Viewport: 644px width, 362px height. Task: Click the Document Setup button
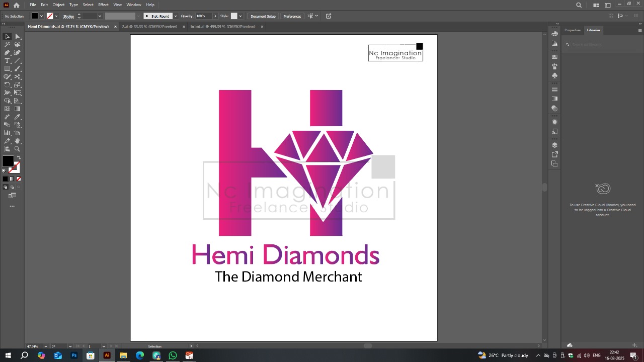point(263,16)
